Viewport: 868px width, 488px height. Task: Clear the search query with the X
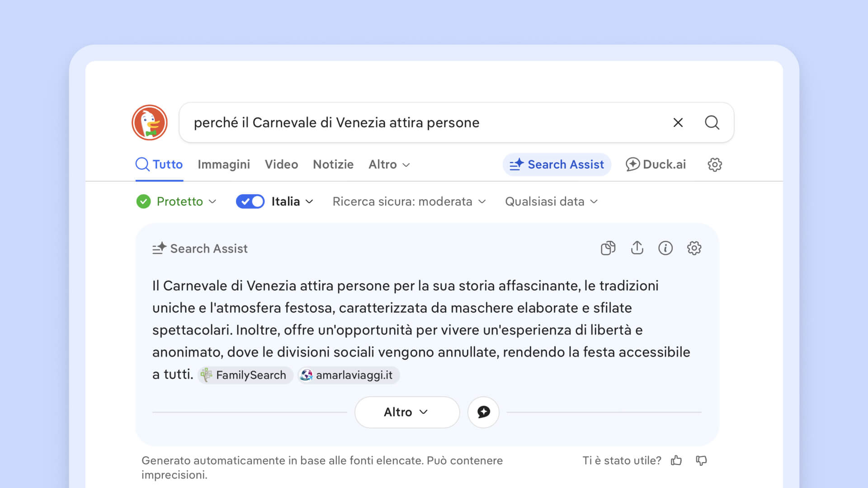point(678,122)
